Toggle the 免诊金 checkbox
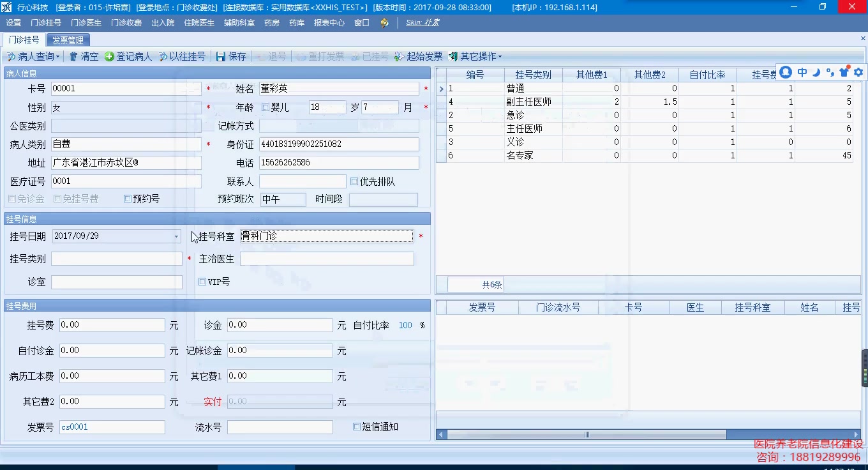 coord(12,199)
